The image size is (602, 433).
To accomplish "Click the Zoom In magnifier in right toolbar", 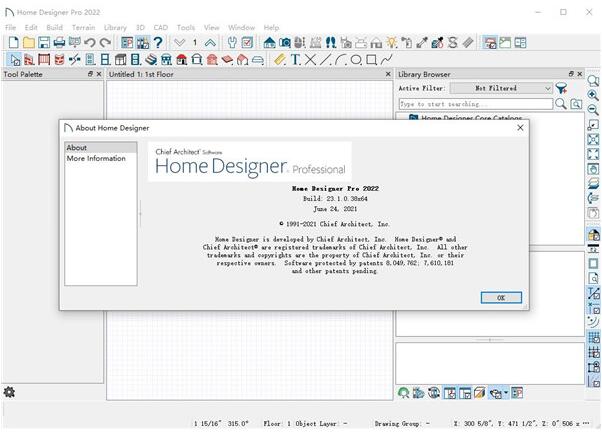I will pyautogui.click(x=593, y=95).
